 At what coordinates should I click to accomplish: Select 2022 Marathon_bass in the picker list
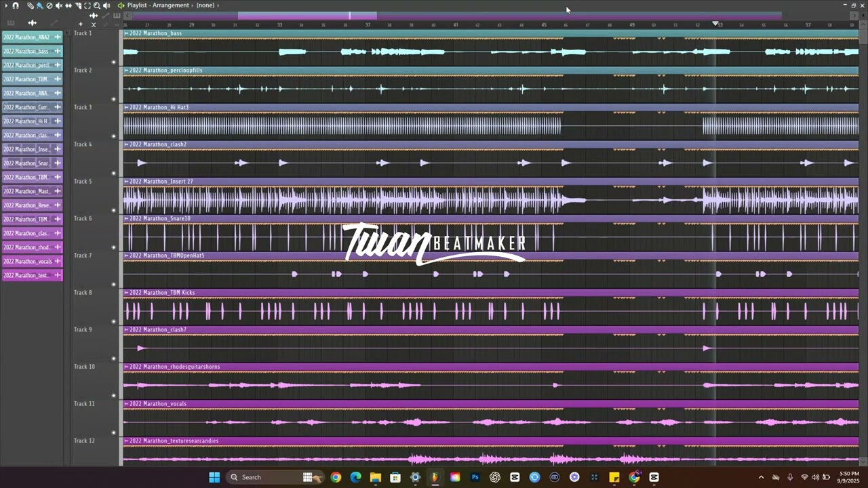[32, 52]
